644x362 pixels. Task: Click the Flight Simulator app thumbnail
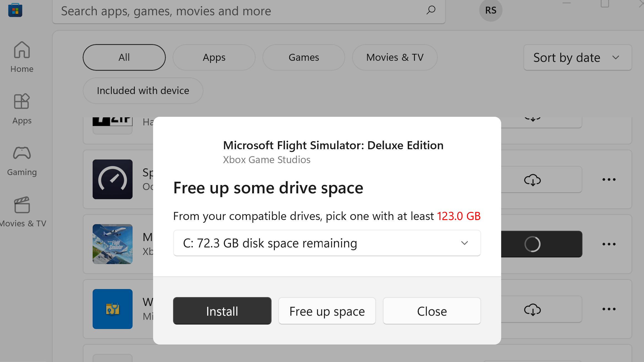113,244
